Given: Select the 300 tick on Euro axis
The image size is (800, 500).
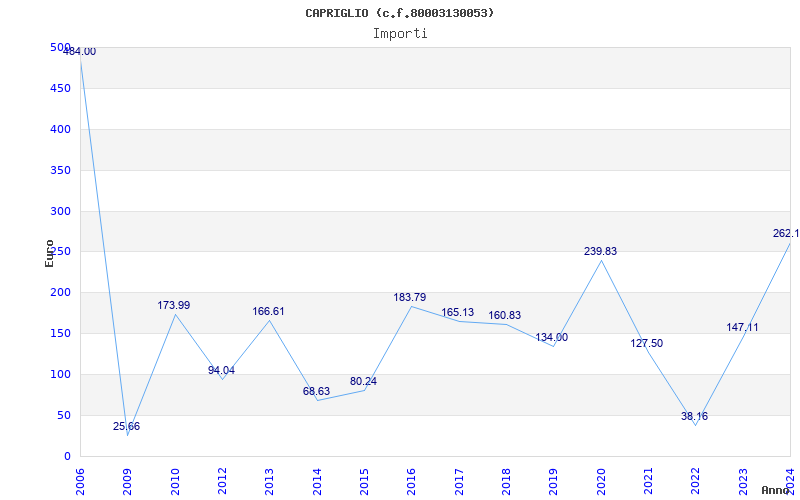Looking at the screenshot, I should [61, 211].
